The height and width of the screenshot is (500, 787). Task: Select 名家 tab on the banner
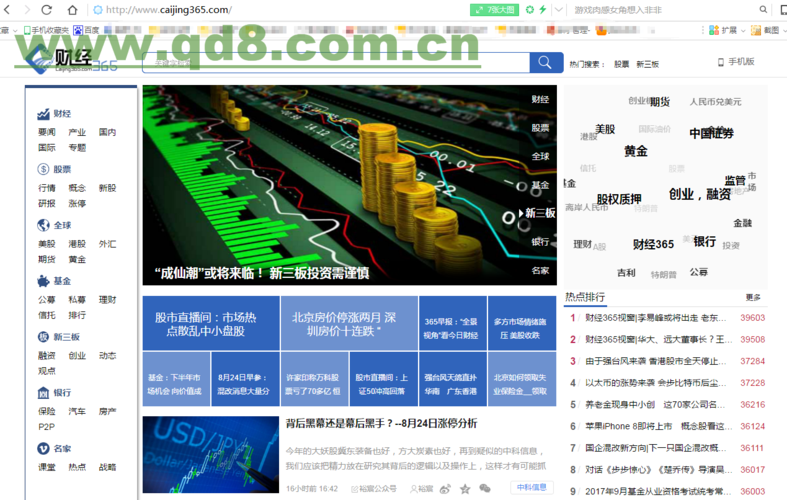541,271
